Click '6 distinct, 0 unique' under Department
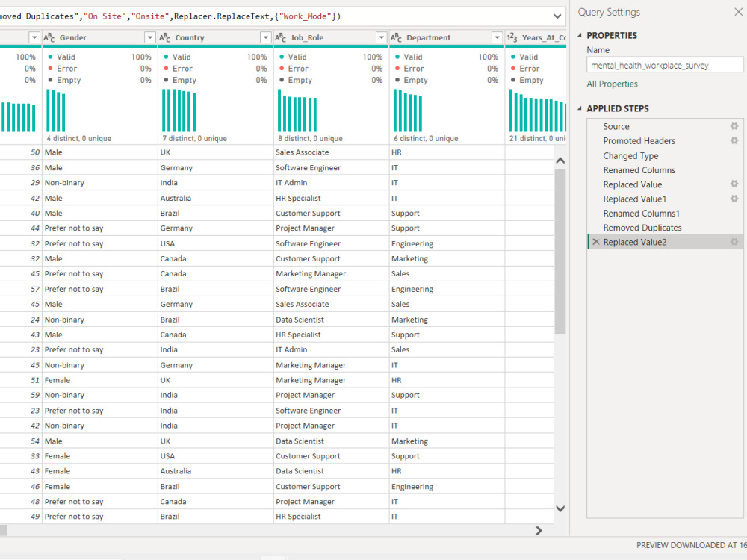Screen dimensions: 747x560 426,138
